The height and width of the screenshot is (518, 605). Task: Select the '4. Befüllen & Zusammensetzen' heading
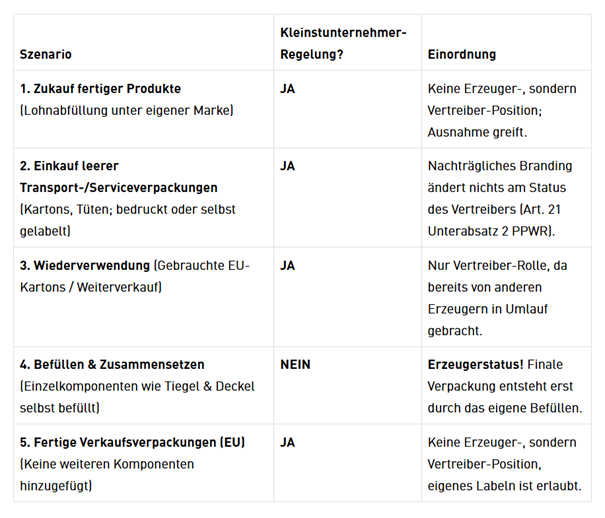(x=112, y=364)
